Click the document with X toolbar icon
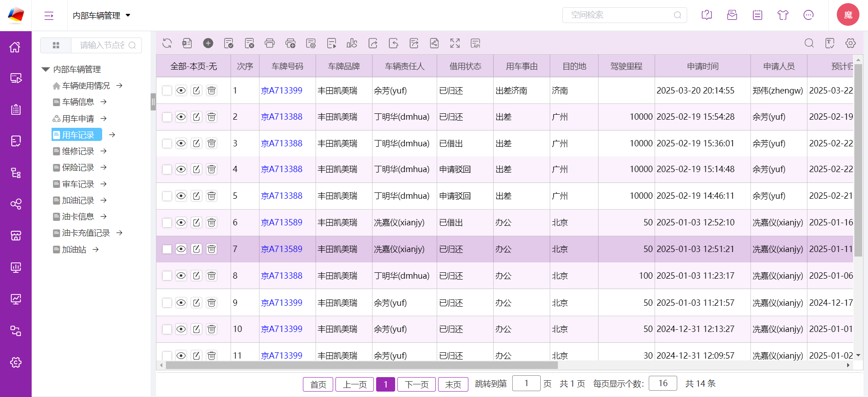Image resolution: width=868 pixels, height=397 pixels. click(249, 43)
